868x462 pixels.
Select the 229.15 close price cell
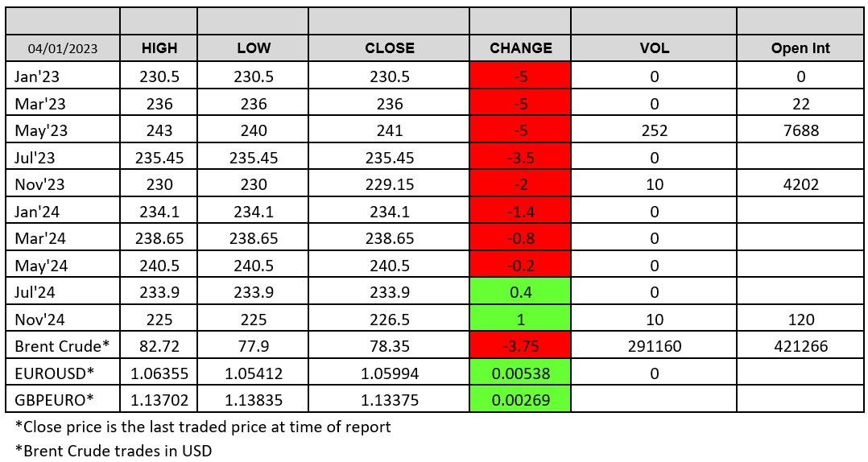390,184
